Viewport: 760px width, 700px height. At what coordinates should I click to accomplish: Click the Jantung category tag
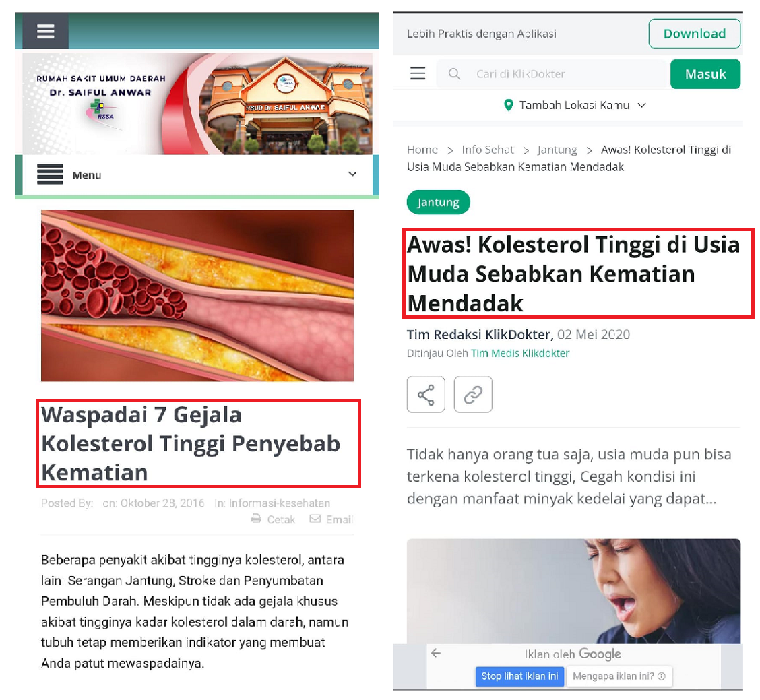(x=438, y=202)
